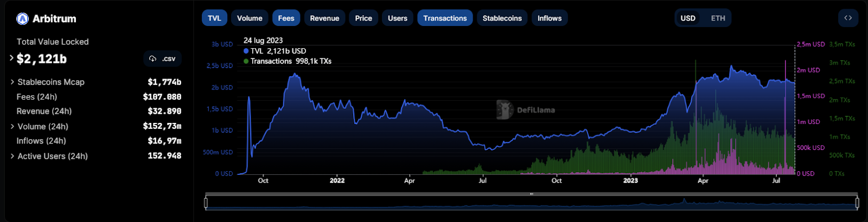
Task: Toggle the Users chart series
Action: (398, 18)
